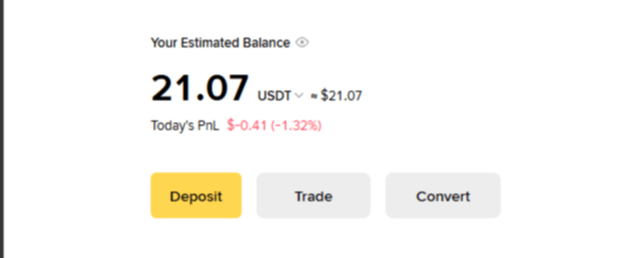Click the Your Estimated Balance heading
The width and height of the screenshot is (644, 258).
(x=220, y=43)
